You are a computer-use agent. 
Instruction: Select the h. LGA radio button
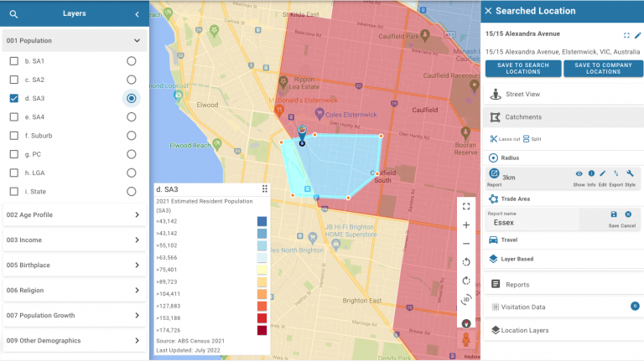pos(131,173)
